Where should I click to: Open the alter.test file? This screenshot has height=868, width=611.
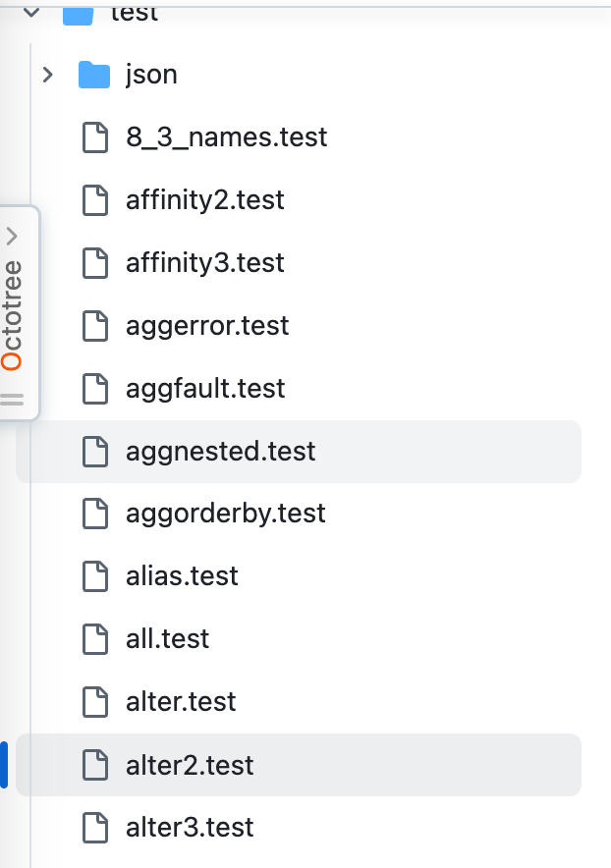click(x=181, y=702)
